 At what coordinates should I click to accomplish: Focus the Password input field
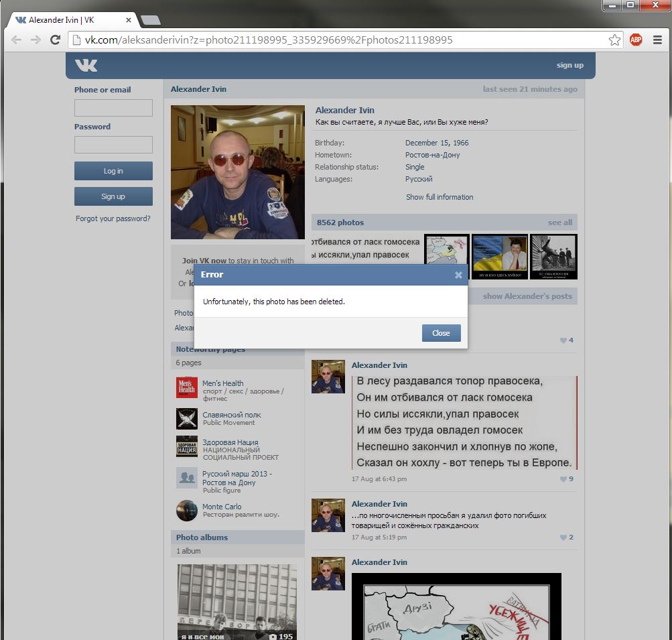pyautogui.click(x=113, y=145)
